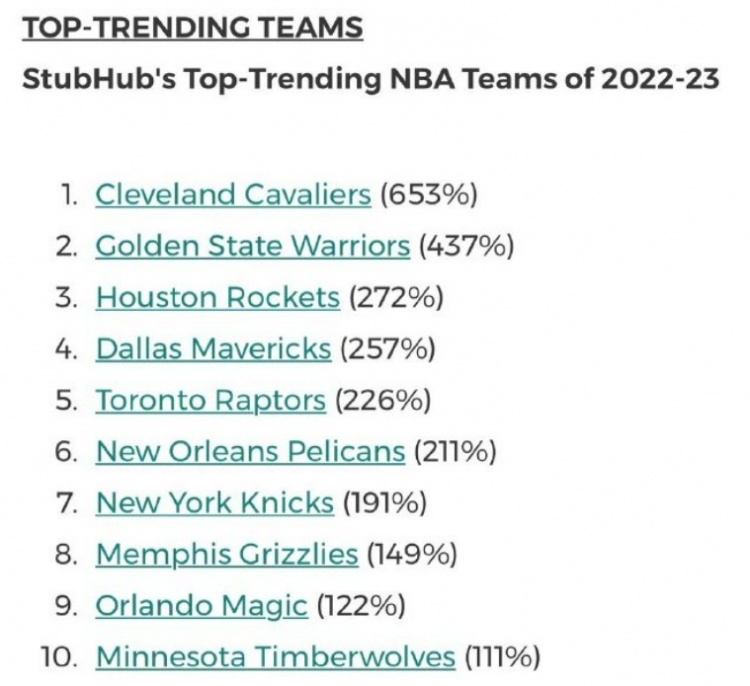Screen dimensions: 750x686
Task: Visit the Dallas Mavericks link
Action: click(x=213, y=349)
